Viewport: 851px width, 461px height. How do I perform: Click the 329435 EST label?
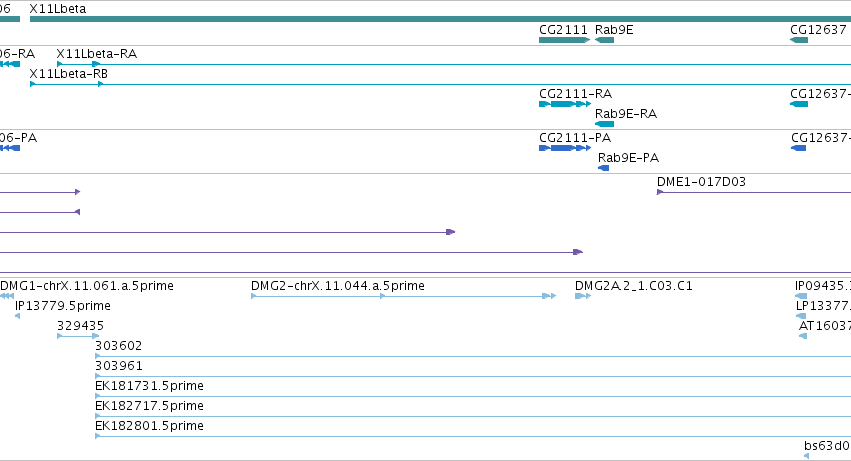coord(80,326)
